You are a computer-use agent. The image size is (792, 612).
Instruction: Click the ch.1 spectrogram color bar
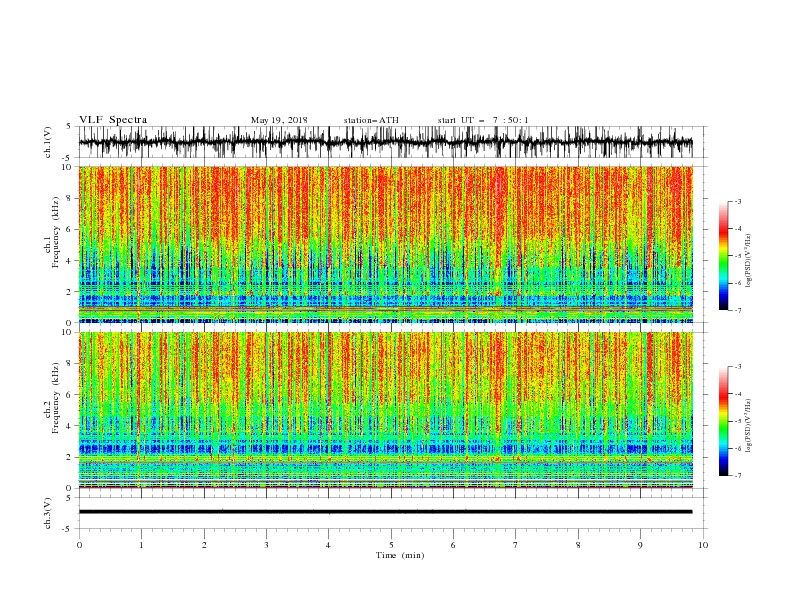pos(723,256)
